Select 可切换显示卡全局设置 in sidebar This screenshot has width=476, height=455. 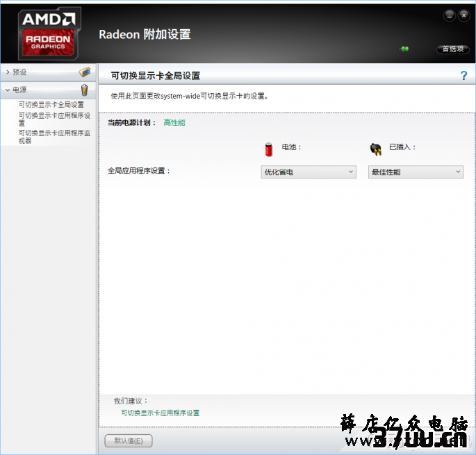click(51, 105)
